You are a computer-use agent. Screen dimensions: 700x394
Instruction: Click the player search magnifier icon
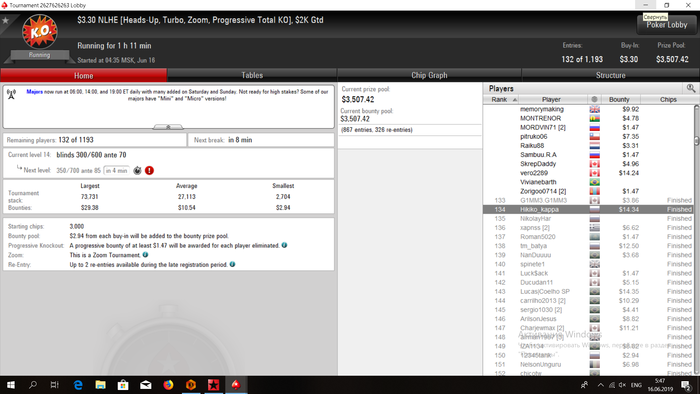[691, 88]
